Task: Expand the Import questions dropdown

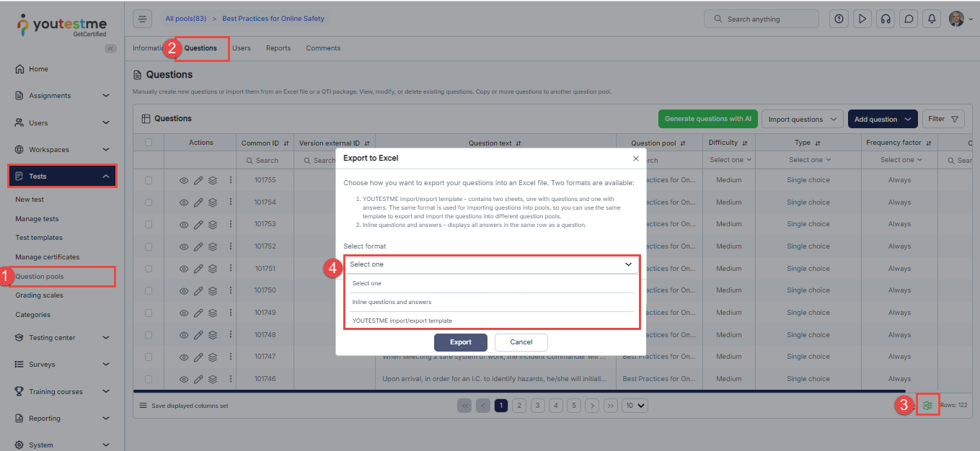Action: click(x=802, y=120)
